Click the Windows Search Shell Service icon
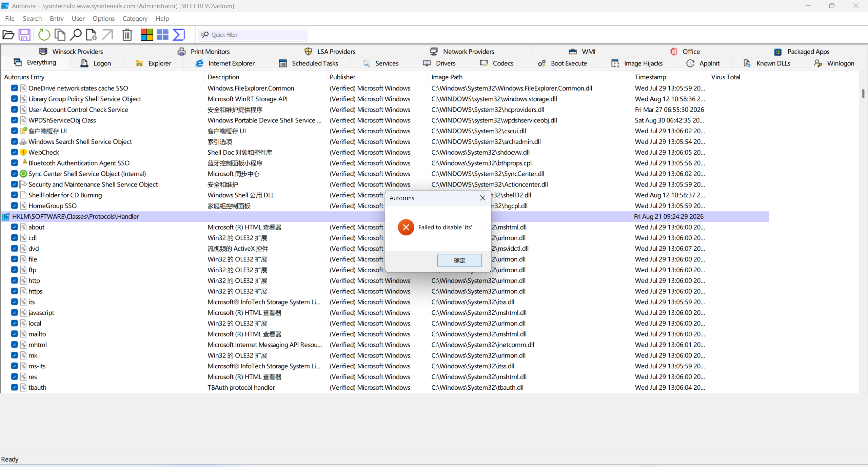 click(23, 142)
